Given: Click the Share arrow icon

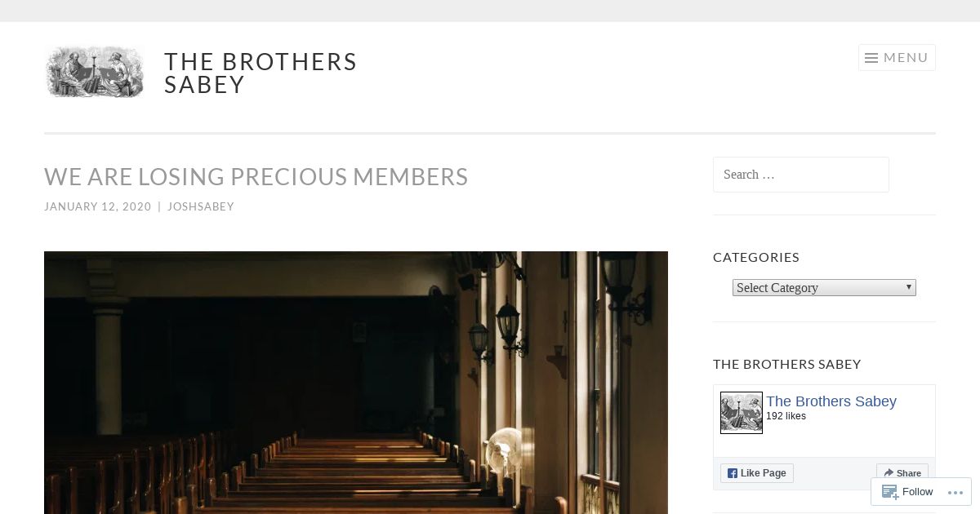Looking at the screenshot, I should [889, 473].
